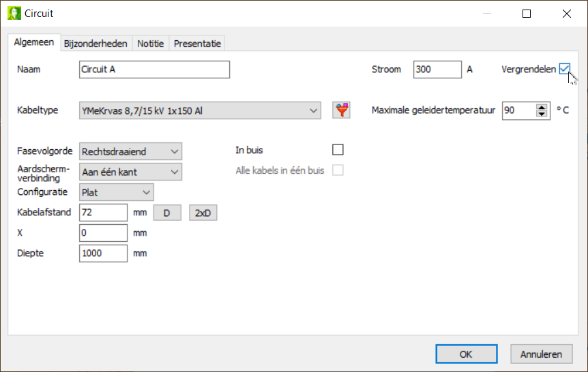588x372 pixels.
Task: Open the Kabeltype dropdown
Action: [x=200, y=110]
